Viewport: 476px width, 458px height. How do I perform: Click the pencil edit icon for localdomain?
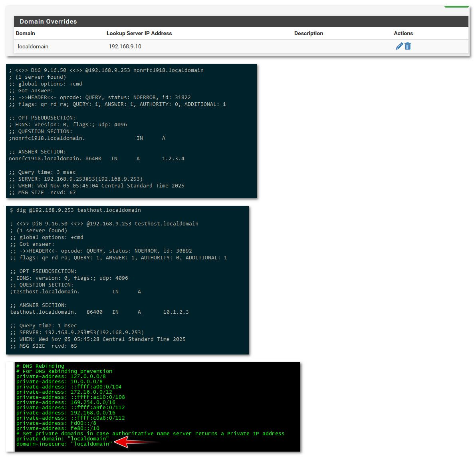[399, 46]
